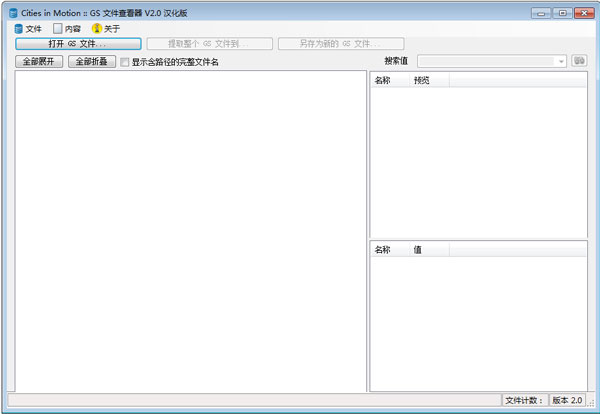Maximize the GS 文件查看器 window

click(x=562, y=13)
